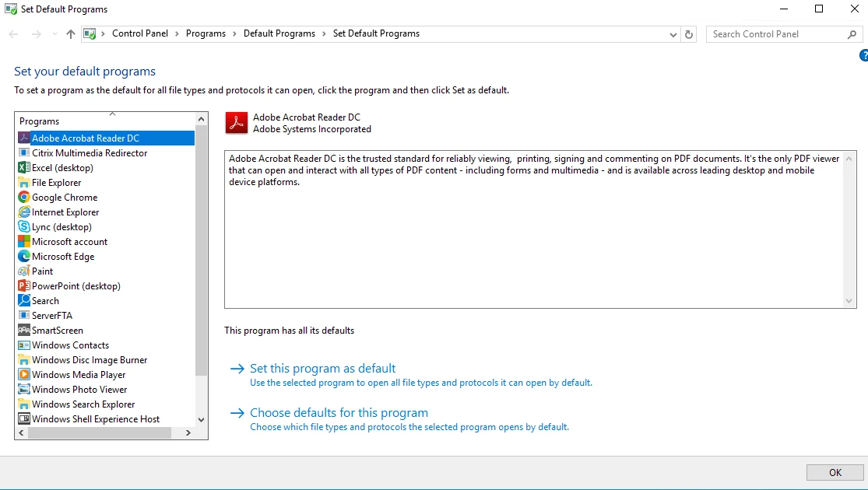Click the Excel (desktop) icon

point(24,167)
